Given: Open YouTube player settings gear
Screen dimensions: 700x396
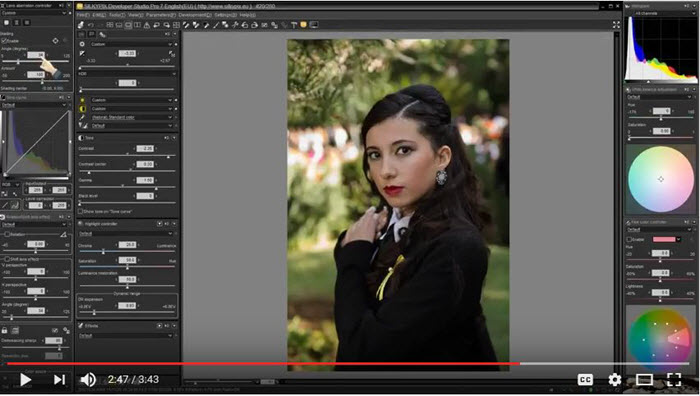Looking at the screenshot, I should (615, 379).
